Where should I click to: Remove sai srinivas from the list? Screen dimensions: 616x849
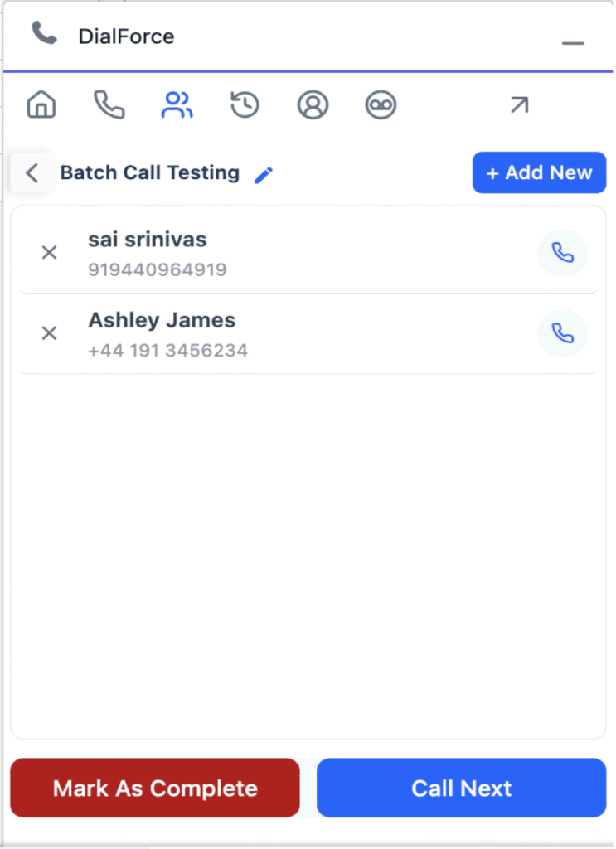coord(49,253)
